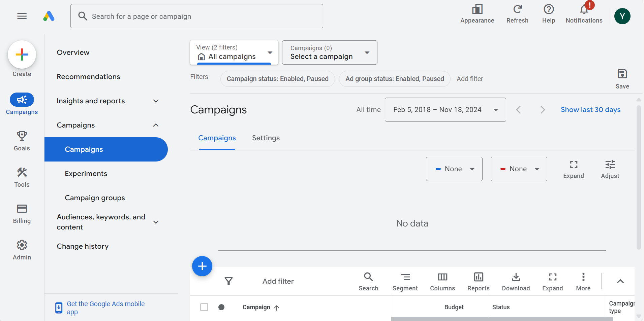The image size is (644, 321).
Task: Click the Segment table icon
Action: coord(405,277)
